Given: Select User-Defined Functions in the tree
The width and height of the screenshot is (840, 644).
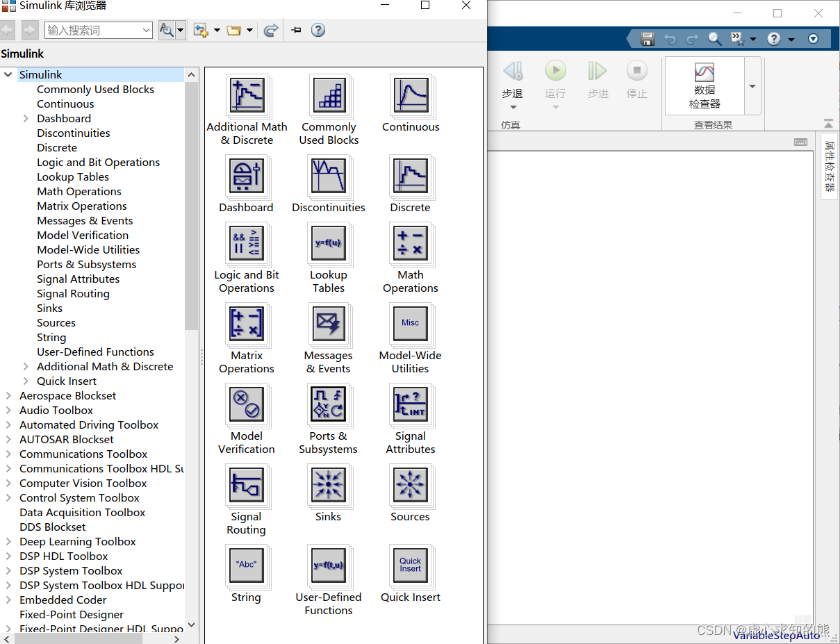Looking at the screenshot, I should [x=95, y=352].
